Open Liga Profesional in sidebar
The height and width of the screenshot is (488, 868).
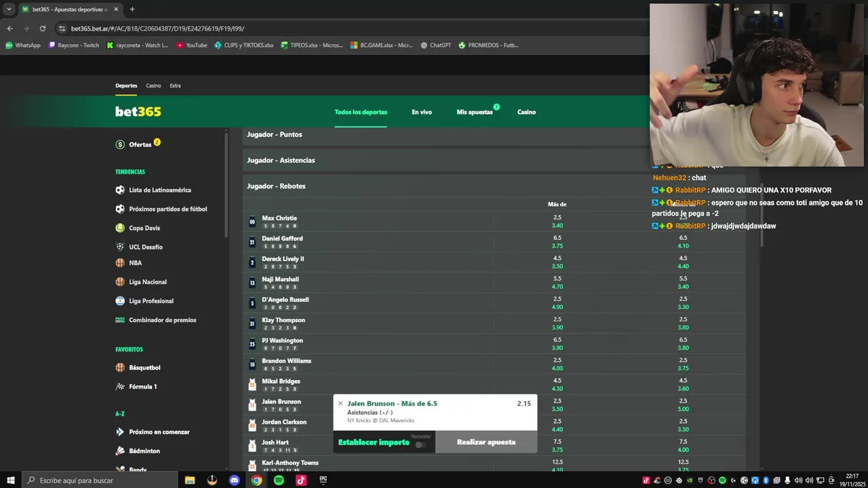[151, 301]
